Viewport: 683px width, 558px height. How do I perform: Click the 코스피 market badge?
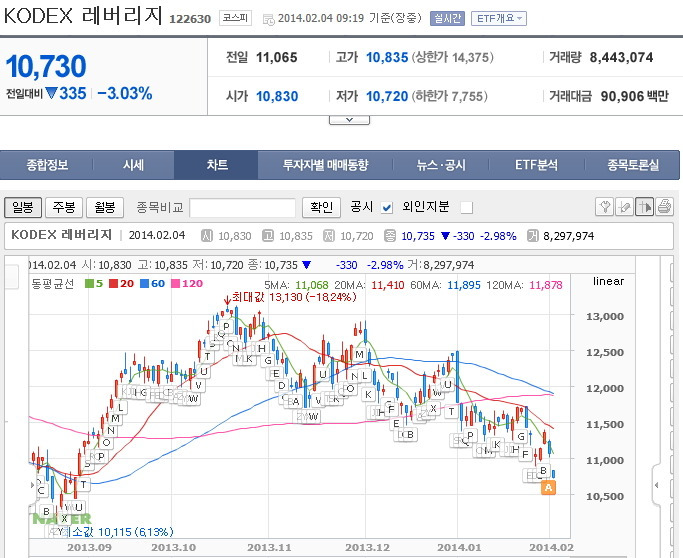(235, 18)
